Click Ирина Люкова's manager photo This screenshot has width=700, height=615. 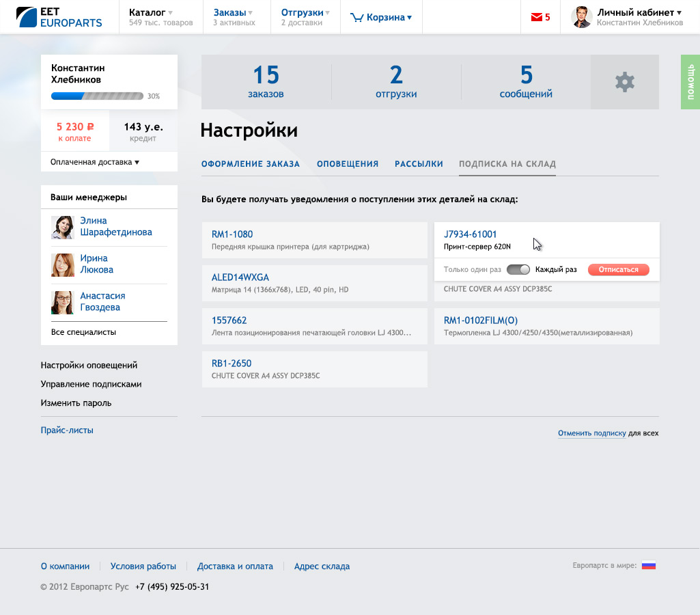point(63,264)
